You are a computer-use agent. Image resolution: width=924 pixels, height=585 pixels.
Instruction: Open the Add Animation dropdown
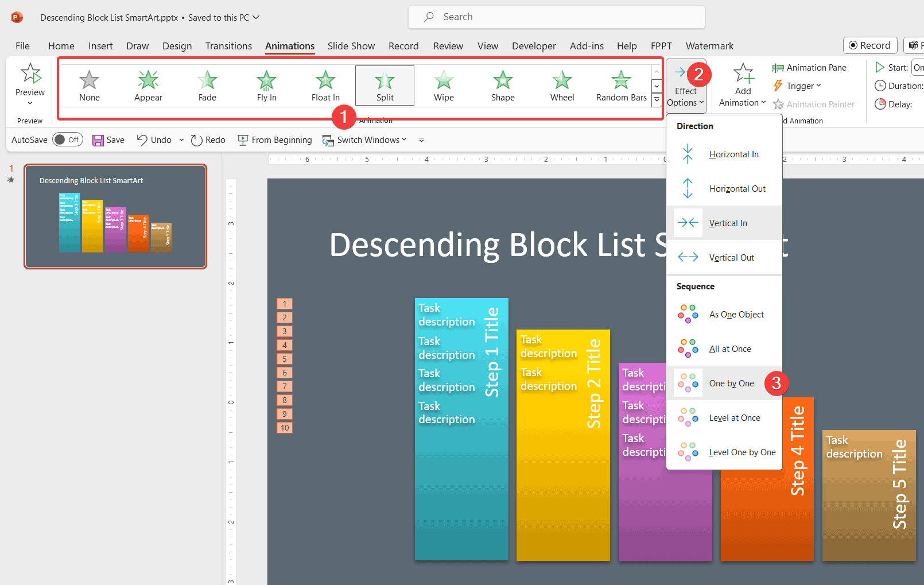point(742,85)
